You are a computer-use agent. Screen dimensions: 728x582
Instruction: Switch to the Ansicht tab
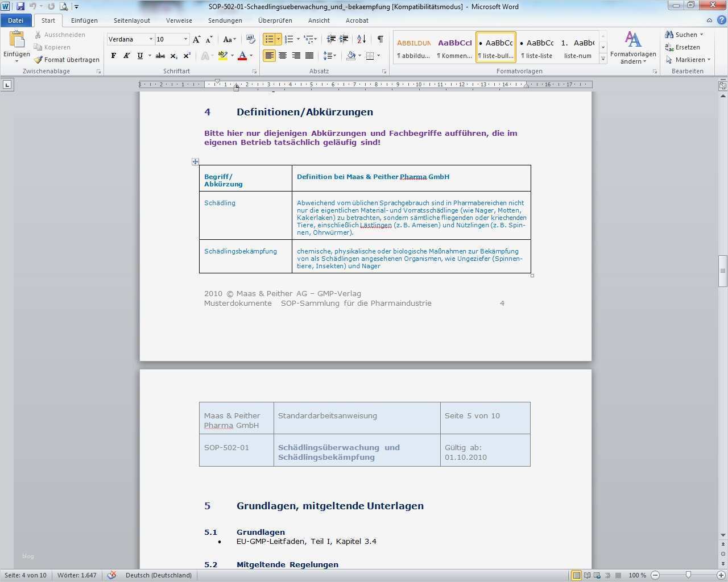[319, 20]
